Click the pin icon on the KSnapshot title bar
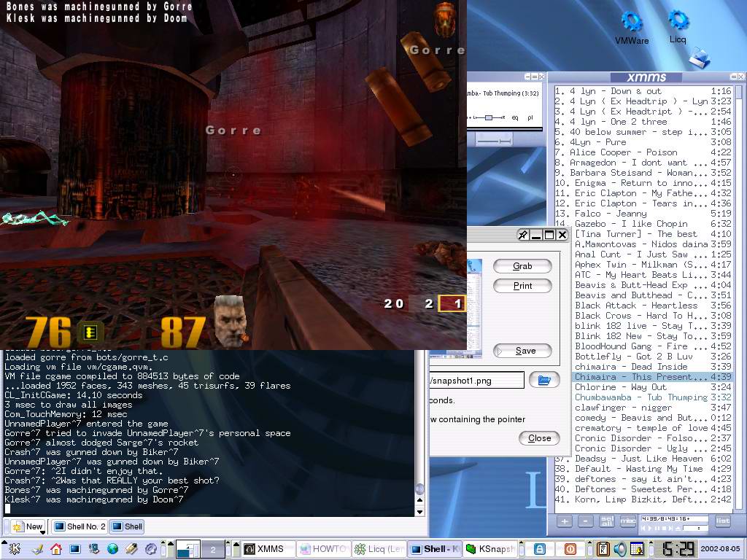 pos(522,235)
